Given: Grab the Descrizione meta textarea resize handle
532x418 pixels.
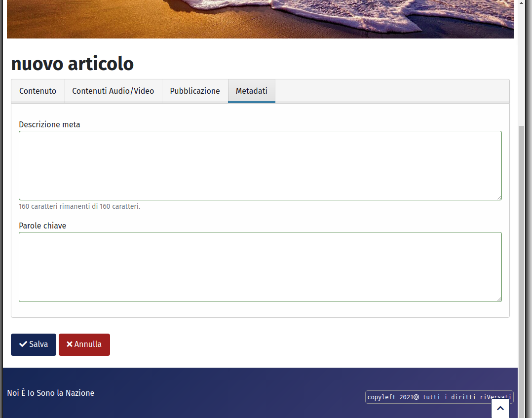Looking at the screenshot, I should pyautogui.click(x=499, y=197).
